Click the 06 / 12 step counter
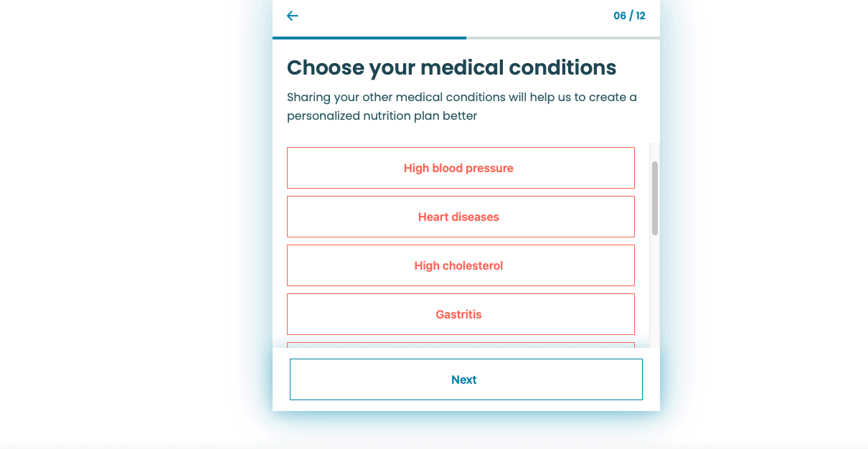This screenshot has height=449, width=868. pos(629,16)
